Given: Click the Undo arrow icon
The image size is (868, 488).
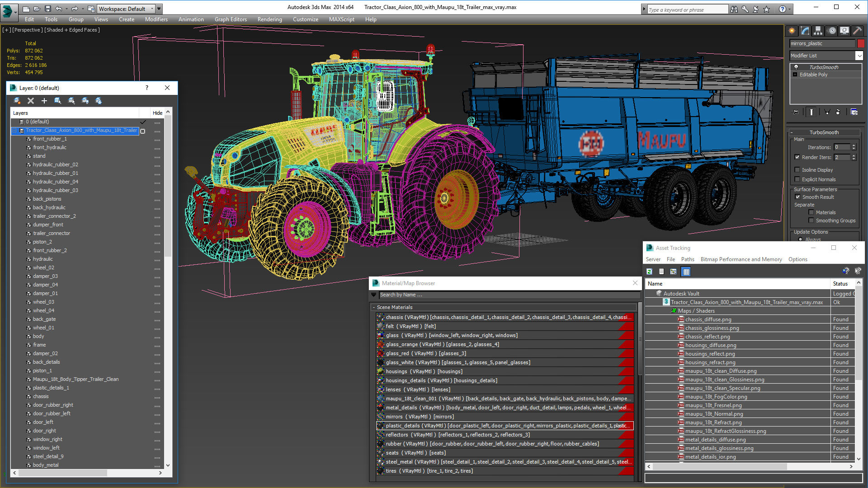Looking at the screenshot, I should pyautogui.click(x=59, y=9).
